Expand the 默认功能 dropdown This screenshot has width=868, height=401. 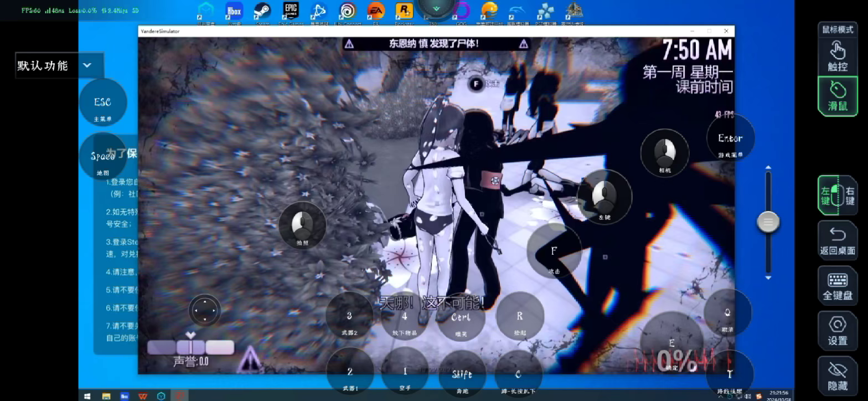pos(87,65)
